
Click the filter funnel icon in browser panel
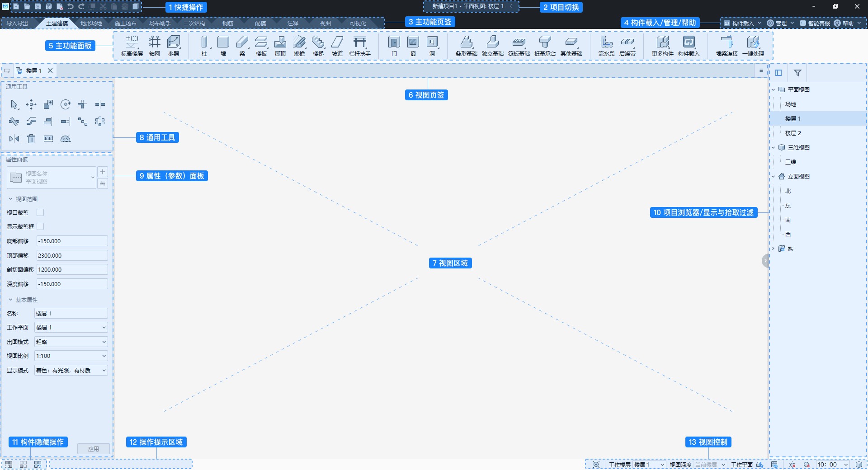click(x=797, y=73)
